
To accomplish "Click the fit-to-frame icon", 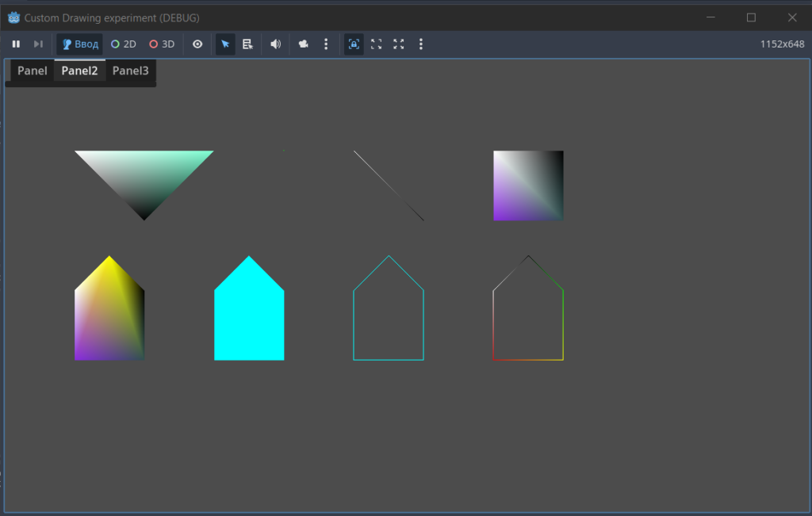I will click(377, 44).
